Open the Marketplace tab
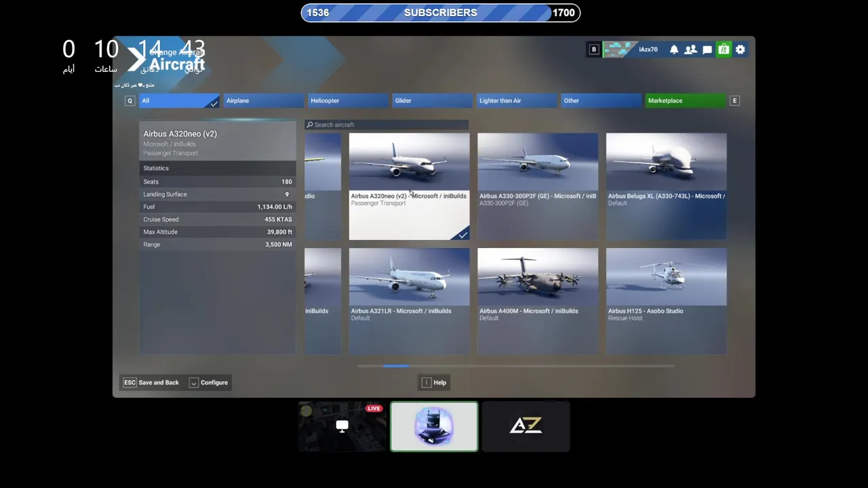This screenshot has height=488, width=868. coord(686,100)
